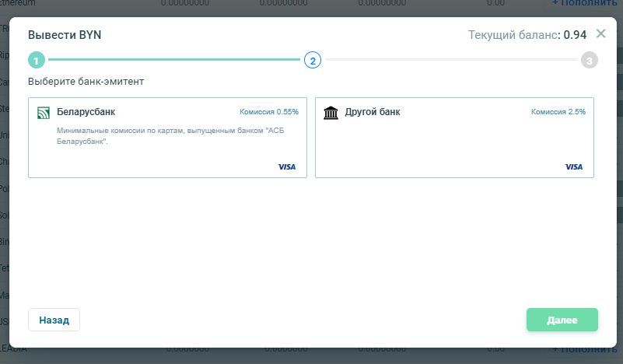623x364 pixels.
Task: Jump to step 3 circle indicator
Action: pyautogui.click(x=589, y=60)
